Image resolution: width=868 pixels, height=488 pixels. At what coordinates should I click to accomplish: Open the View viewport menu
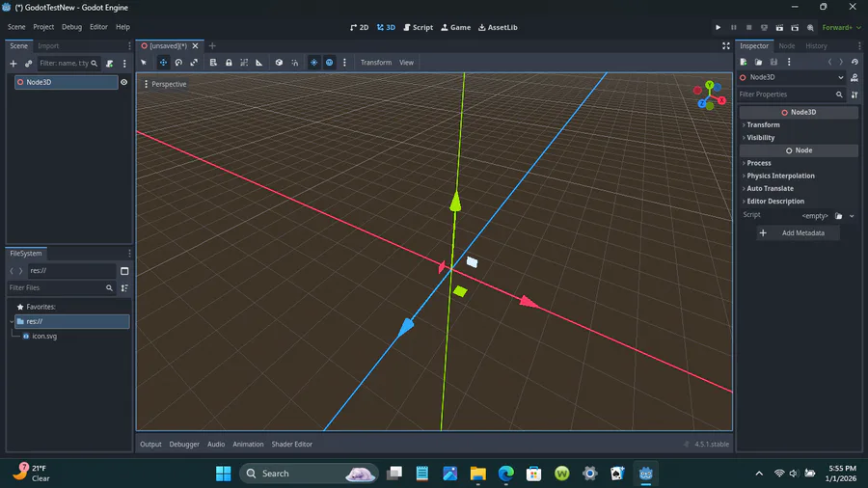pos(406,63)
